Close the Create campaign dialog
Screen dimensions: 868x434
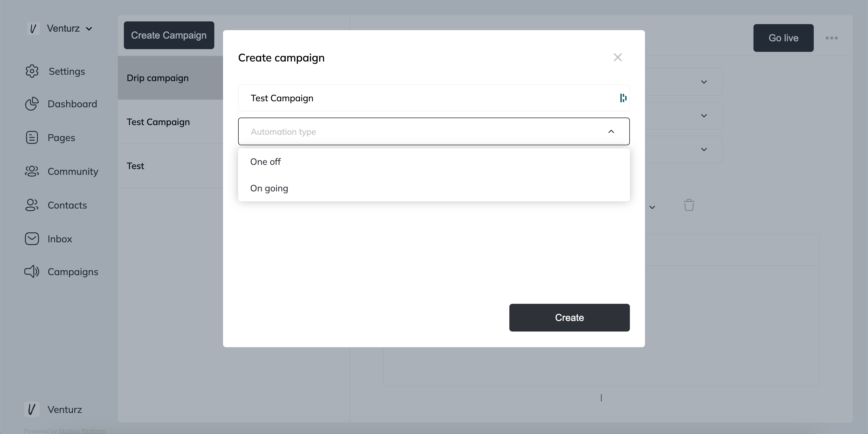[617, 57]
